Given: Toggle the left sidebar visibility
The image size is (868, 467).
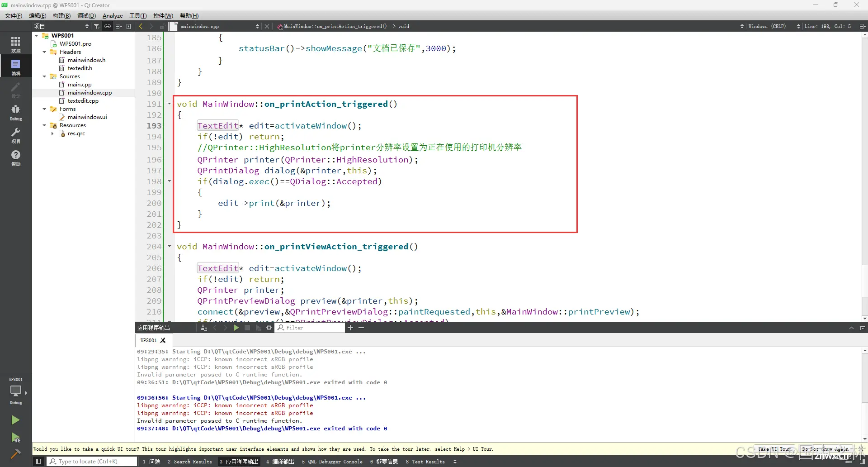Looking at the screenshot, I should (38, 462).
